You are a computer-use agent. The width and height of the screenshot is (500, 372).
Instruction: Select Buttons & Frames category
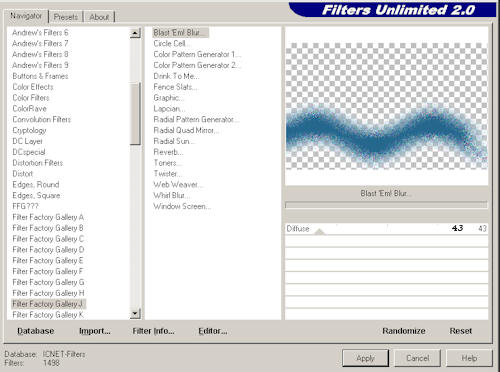[x=40, y=76]
